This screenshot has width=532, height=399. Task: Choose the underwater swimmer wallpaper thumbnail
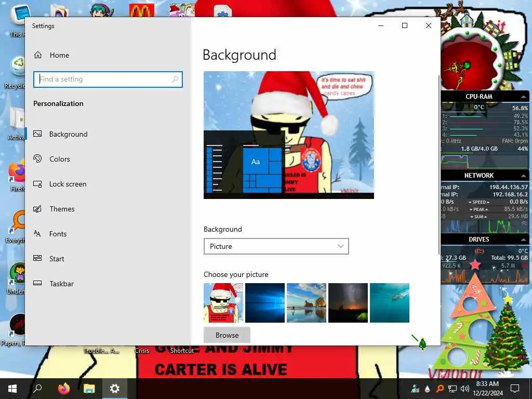[390, 303]
